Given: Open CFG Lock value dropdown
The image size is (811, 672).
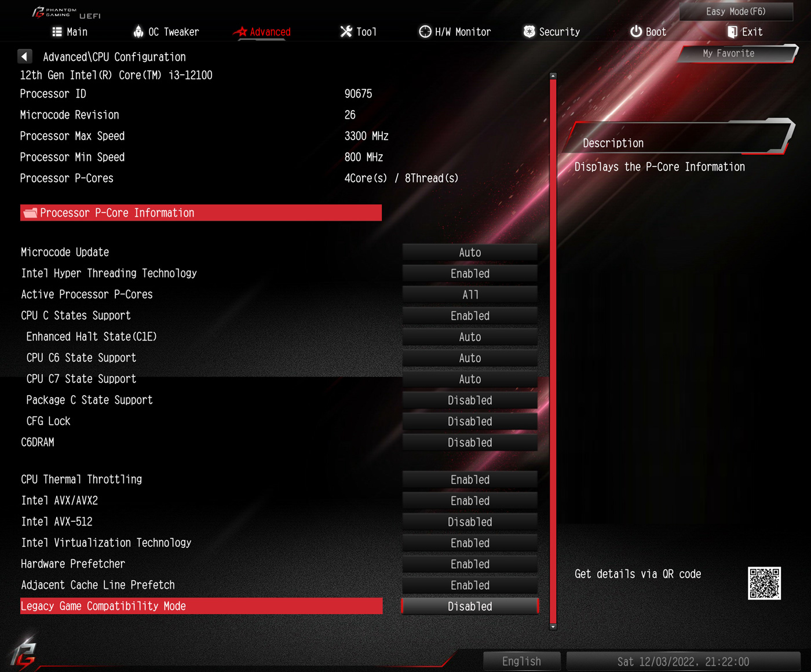Looking at the screenshot, I should (x=470, y=422).
